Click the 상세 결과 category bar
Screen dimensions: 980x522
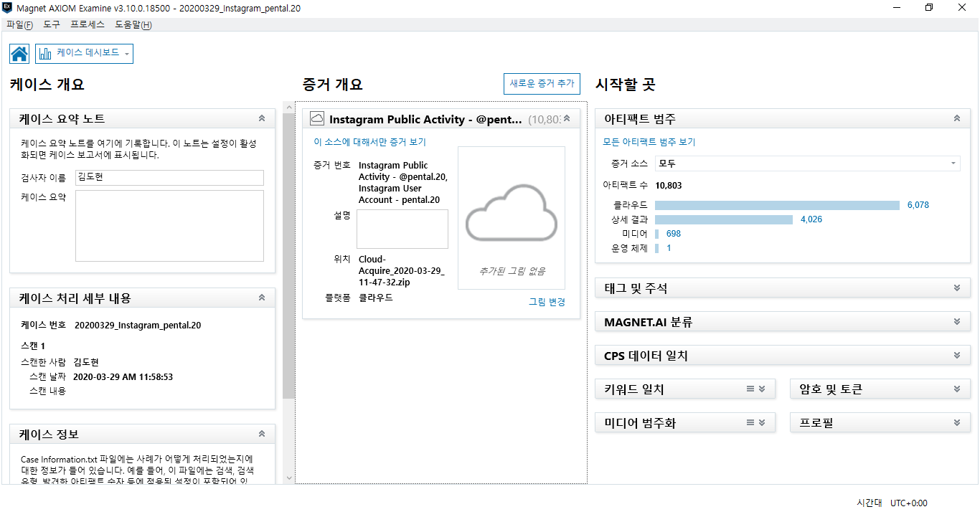[724, 219]
